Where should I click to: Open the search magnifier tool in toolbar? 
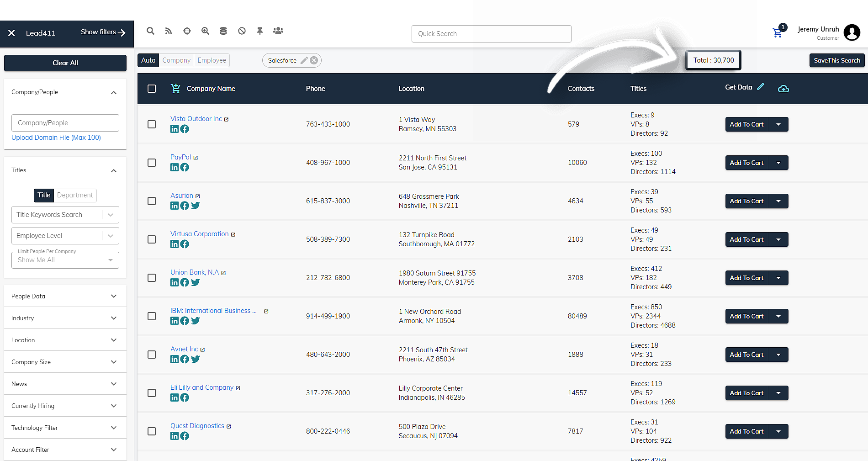coord(150,31)
